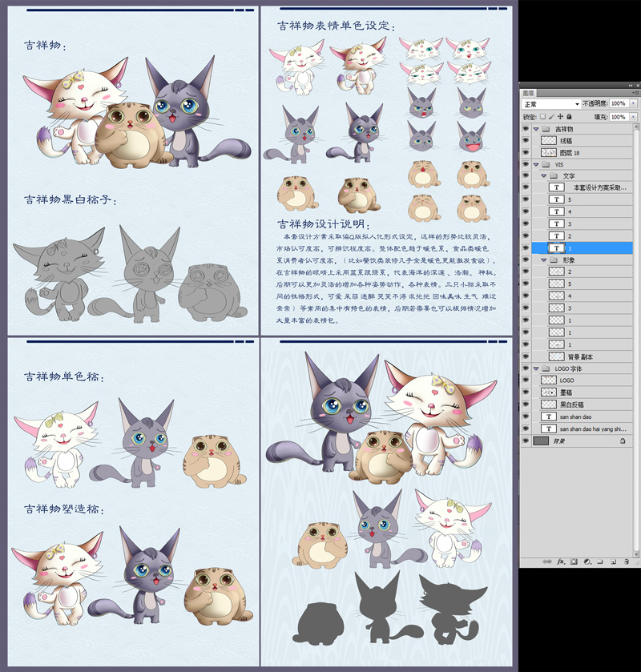641x672 pixels.
Task: Select the 黑白反稿 layer
Action: coord(583,404)
